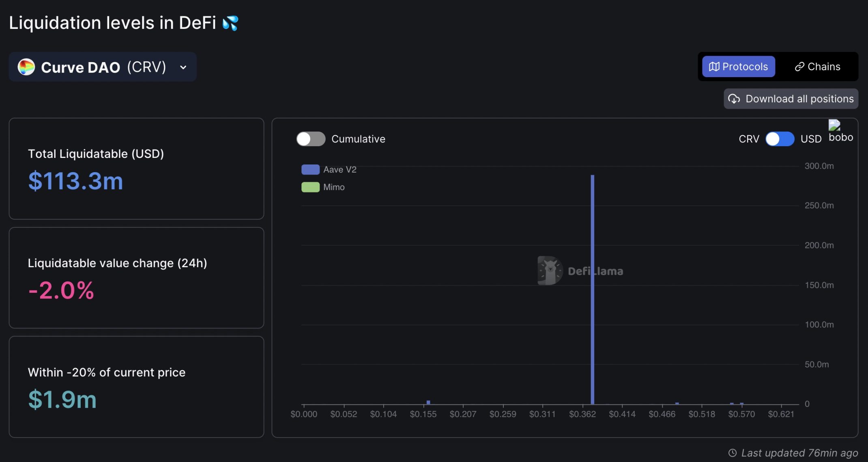Click the Curve DAO token logo icon

(x=26, y=67)
